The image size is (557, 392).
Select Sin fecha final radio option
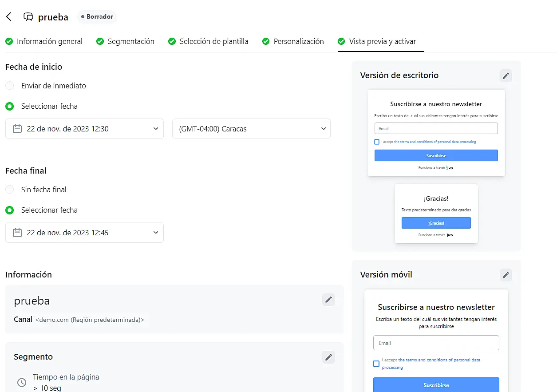click(x=10, y=190)
